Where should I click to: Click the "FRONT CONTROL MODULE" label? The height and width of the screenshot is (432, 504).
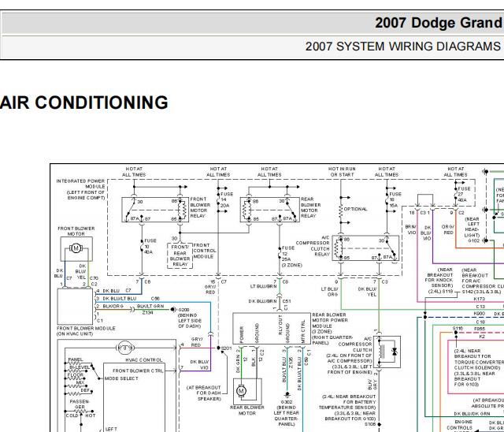pyautogui.click(x=205, y=251)
